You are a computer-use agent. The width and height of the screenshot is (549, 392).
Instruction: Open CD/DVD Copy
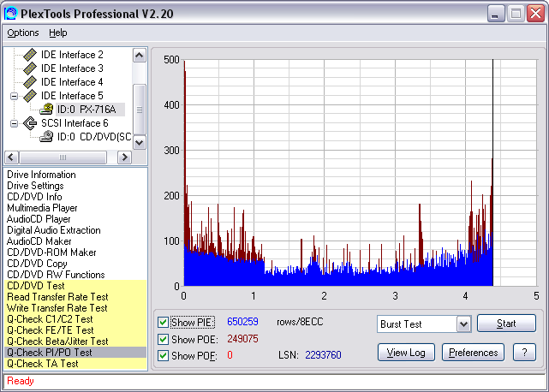click(x=37, y=264)
